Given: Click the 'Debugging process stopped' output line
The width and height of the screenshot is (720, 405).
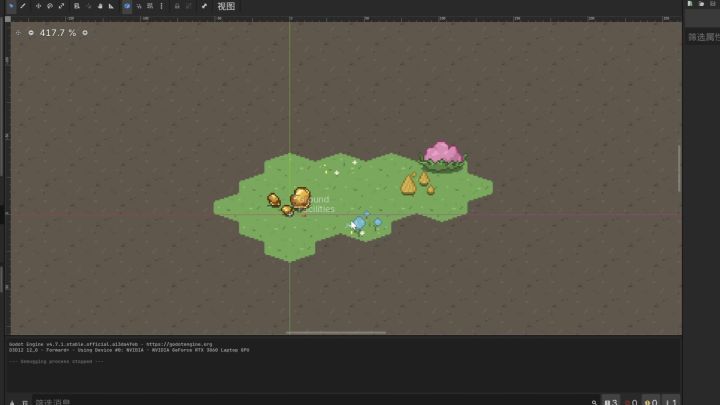Looking at the screenshot, I should coord(56,361).
